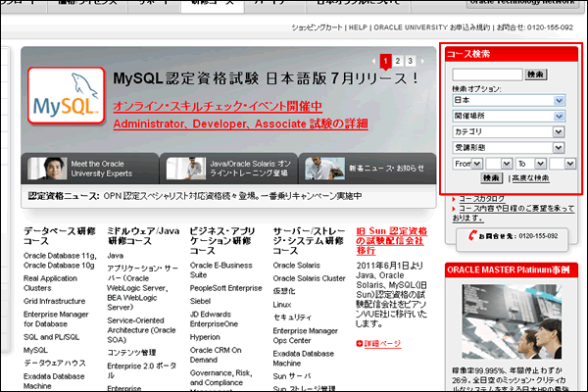This screenshot has height=392, width=588.
Task: Open Oracle Database 11g, 10g link
Action: (x=60, y=261)
